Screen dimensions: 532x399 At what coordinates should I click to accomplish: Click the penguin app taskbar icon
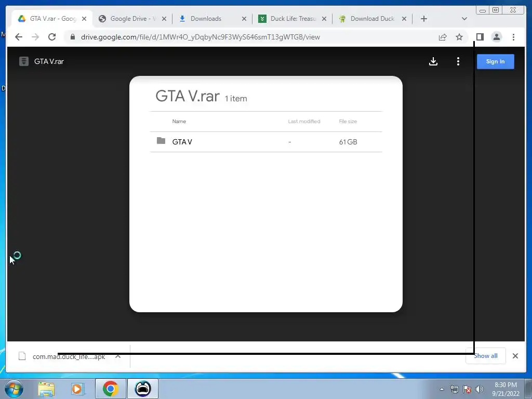click(x=143, y=389)
